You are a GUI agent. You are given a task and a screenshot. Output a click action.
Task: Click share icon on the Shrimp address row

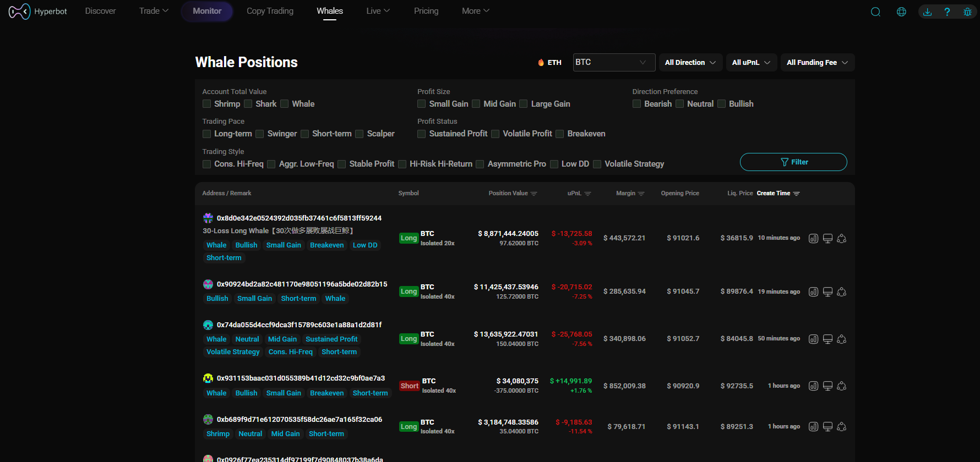[x=841, y=427]
